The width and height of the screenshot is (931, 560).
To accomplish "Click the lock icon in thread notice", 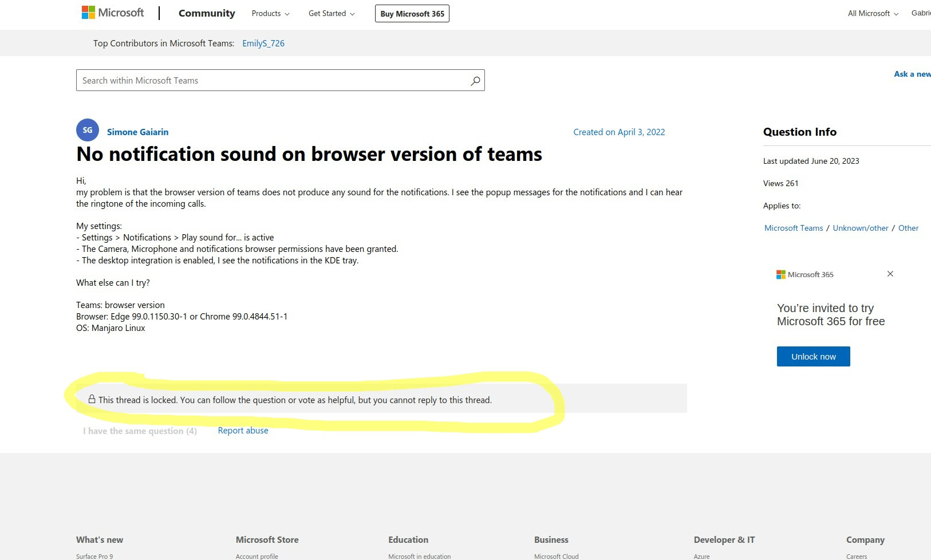I will click(92, 399).
